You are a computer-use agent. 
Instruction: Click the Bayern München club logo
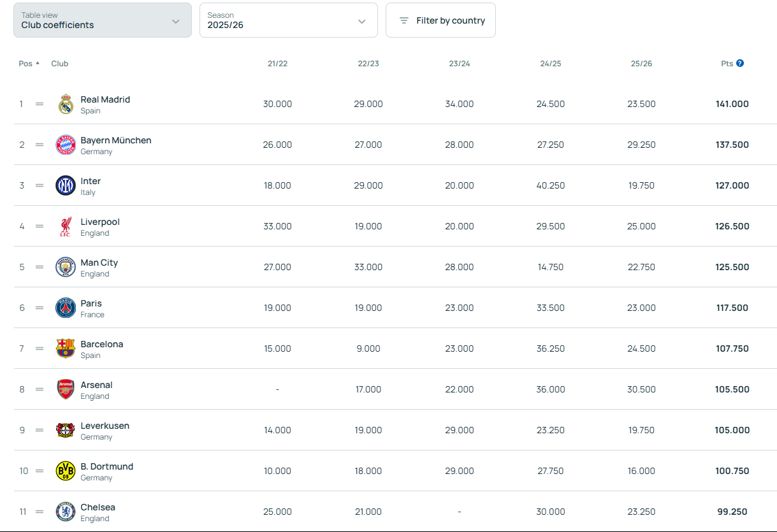pyautogui.click(x=66, y=145)
